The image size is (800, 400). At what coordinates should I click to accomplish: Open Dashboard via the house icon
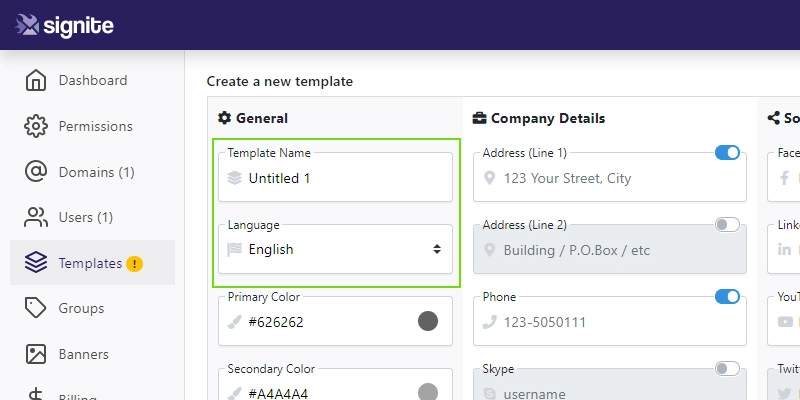(36, 81)
